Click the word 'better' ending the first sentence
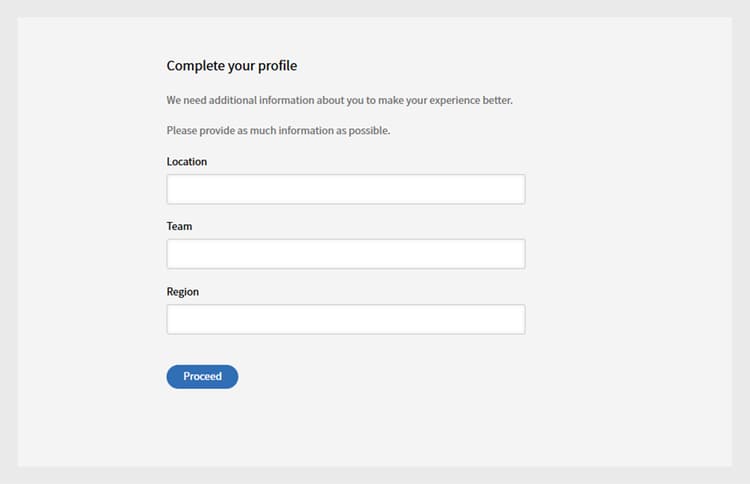Screen dimensions: 750x484 pos(497,100)
